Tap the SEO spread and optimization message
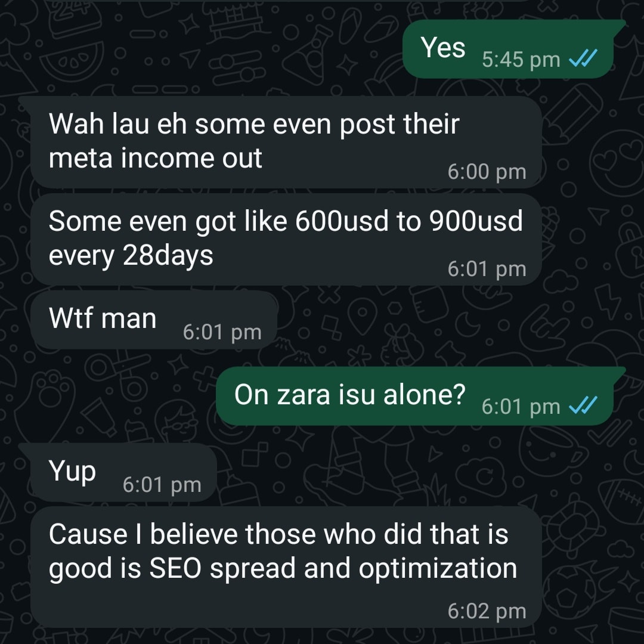 [286, 567]
